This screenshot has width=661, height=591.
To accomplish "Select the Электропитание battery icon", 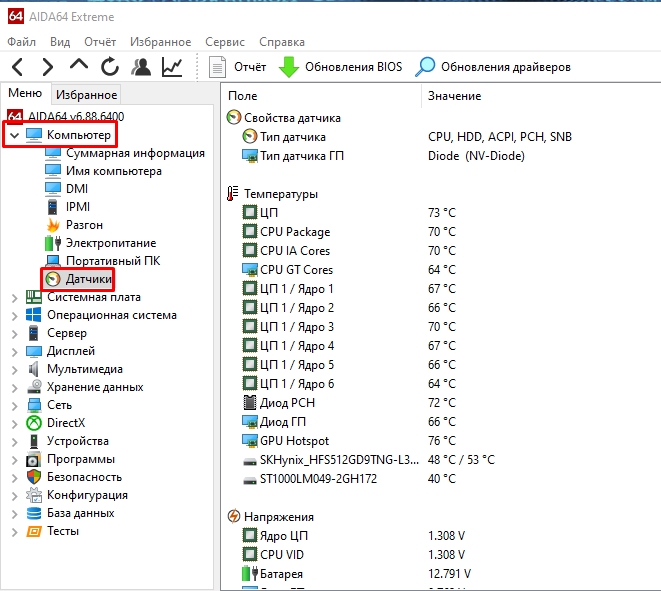I will click(x=53, y=243).
